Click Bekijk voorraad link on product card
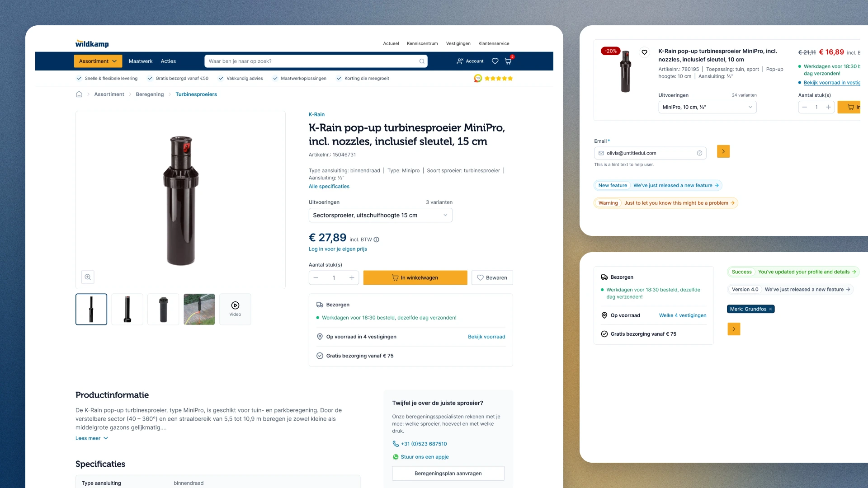This screenshot has width=868, height=488. [x=832, y=82]
